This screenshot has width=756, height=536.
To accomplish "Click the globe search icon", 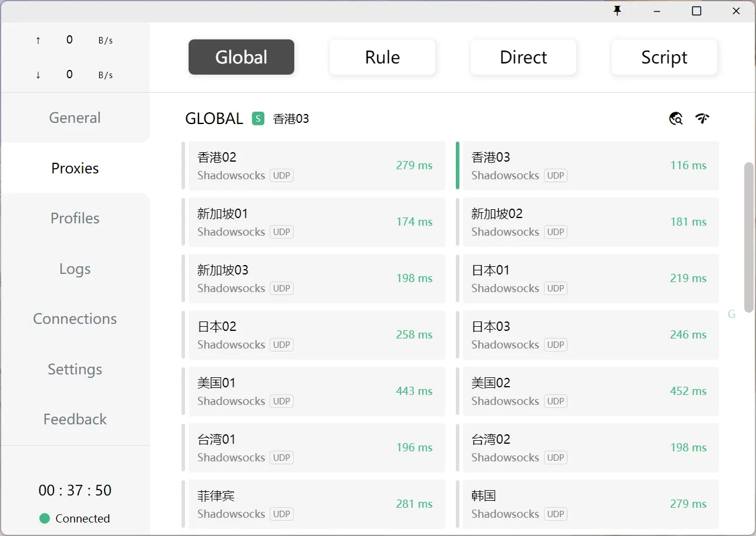I will pyautogui.click(x=676, y=119).
